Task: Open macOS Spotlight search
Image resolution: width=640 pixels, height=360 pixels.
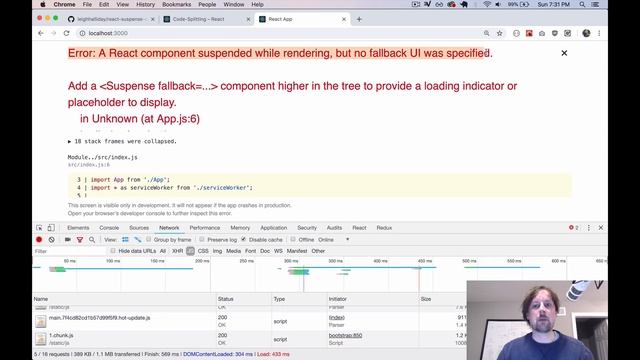Action: click(582, 4)
